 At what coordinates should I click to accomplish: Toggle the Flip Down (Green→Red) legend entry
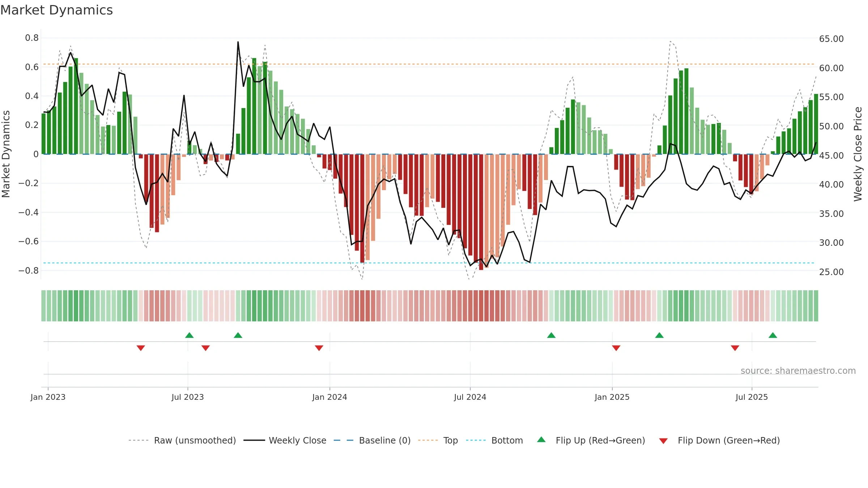tap(719, 440)
